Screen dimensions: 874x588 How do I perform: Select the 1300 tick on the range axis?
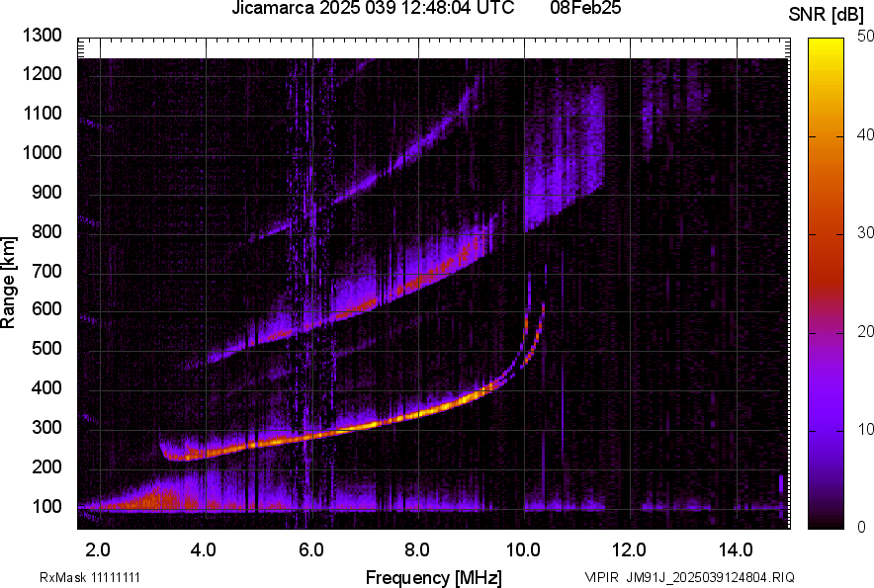tap(43, 36)
